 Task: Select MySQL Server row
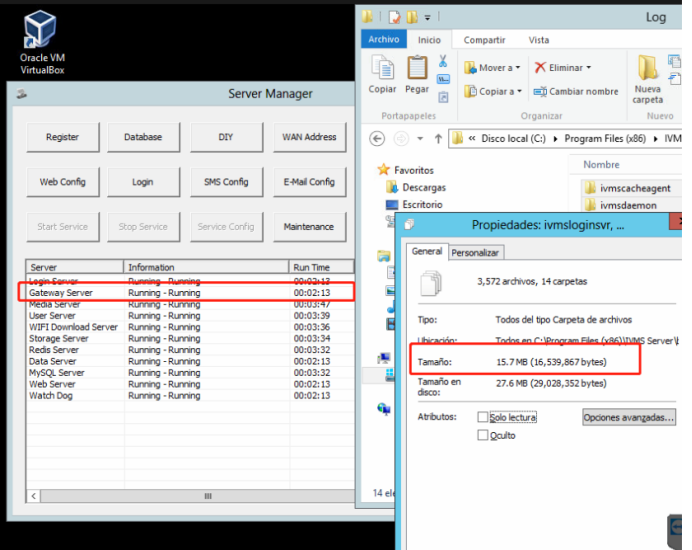pos(191,373)
